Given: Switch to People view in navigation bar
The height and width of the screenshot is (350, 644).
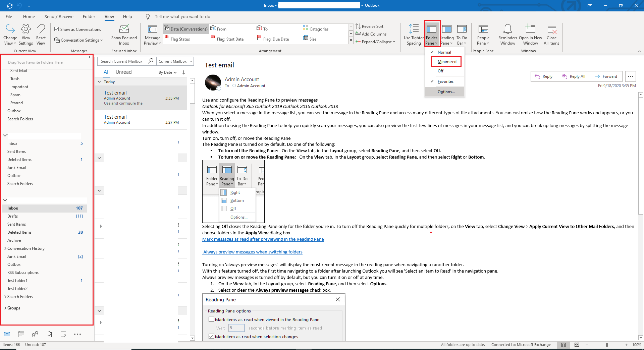Looking at the screenshot, I should tap(35, 334).
